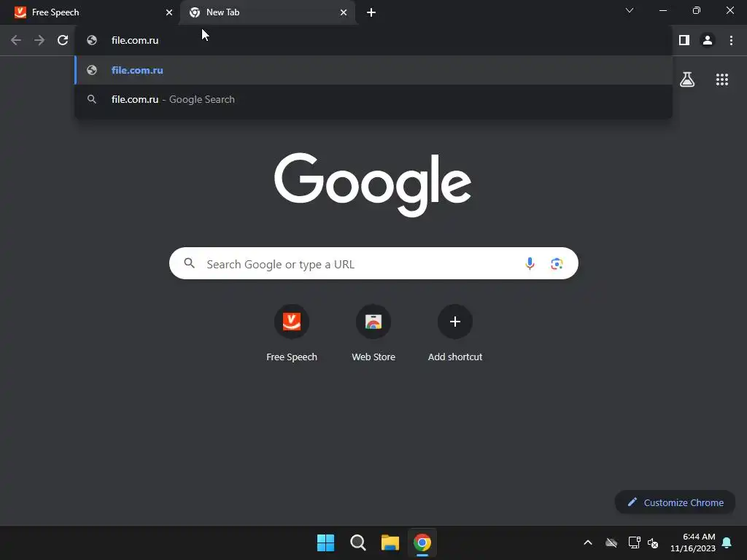Click the forward navigation arrow
The height and width of the screenshot is (560, 747).
(39, 41)
